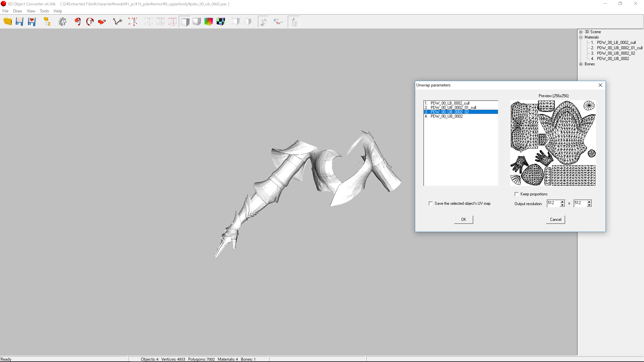Viewport: 644px width, 362px height.
Task: Toggle the UV unwrap toolbar icon
Action: coord(263,22)
